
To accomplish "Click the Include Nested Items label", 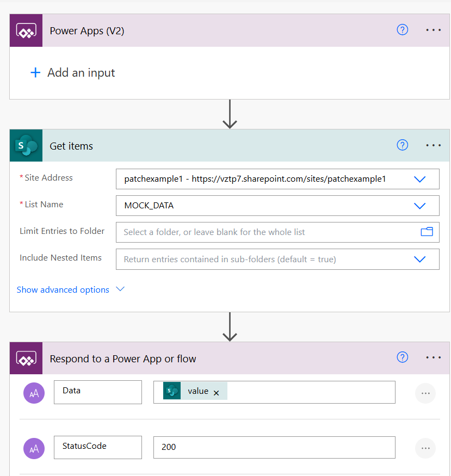I will pos(61,258).
